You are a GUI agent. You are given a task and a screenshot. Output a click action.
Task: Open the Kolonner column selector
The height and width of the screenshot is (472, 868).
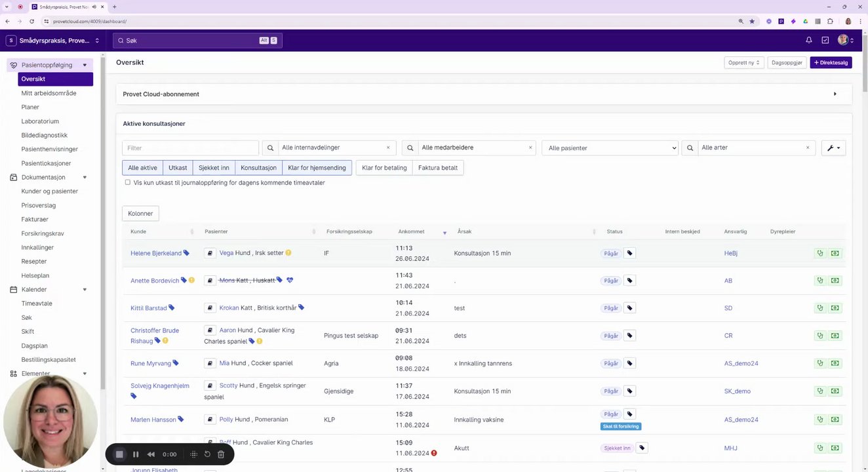tap(140, 214)
